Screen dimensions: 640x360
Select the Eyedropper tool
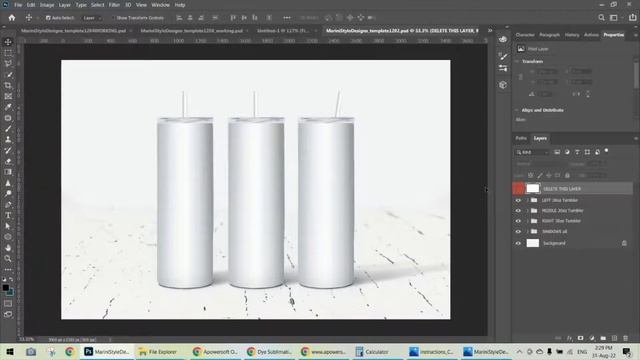pos(8,107)
